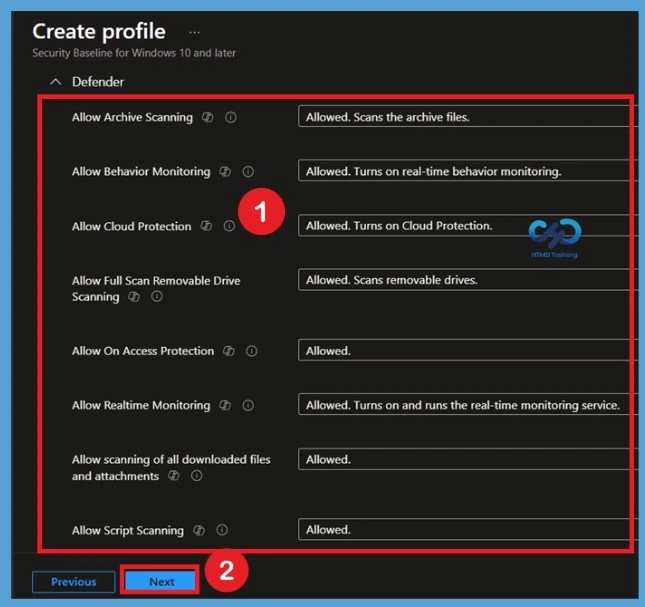Open the 'Scans removable drives' dropdown
This screenshot has width=645, height=607.
[x=468, y=280]
